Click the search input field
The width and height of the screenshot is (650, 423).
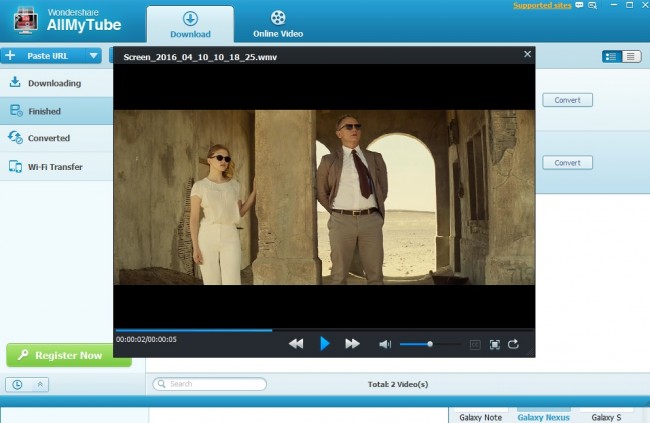[210, 384]
